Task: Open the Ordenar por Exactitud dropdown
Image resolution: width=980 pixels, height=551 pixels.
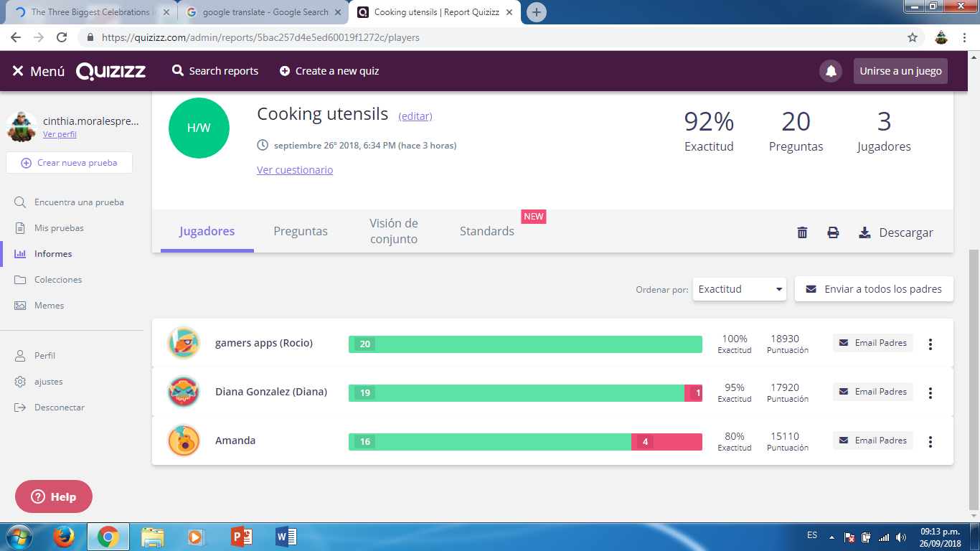Action: 739,288
